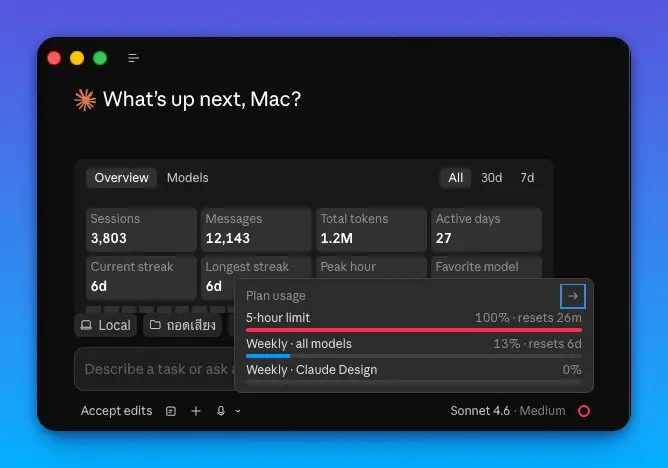Close the window with red button

[54, 58]
